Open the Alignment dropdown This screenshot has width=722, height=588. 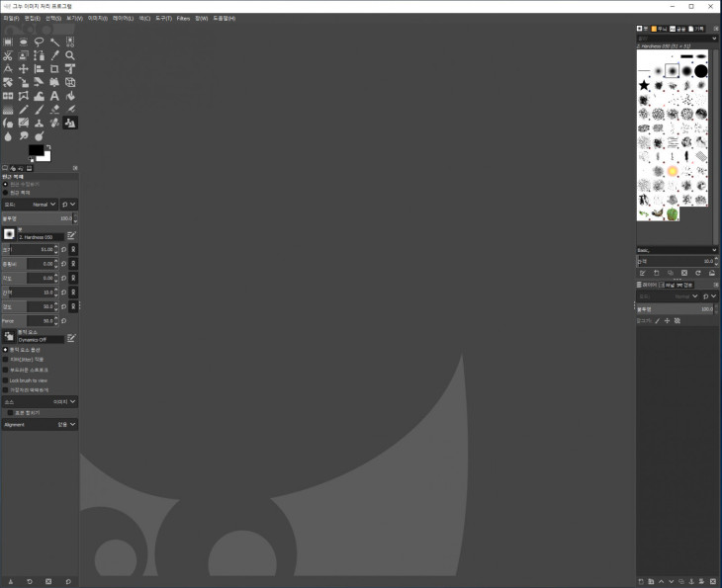click(x=40, y=424)
